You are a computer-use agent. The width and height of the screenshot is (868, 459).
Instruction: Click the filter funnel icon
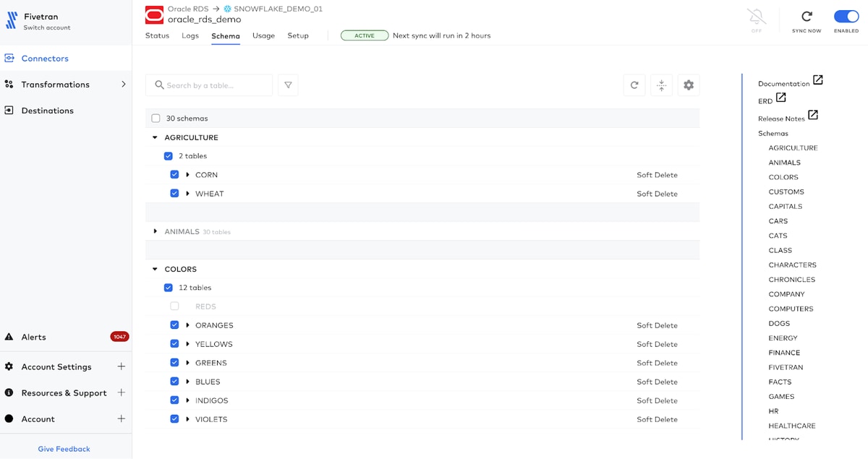click(x=288, y=85)
